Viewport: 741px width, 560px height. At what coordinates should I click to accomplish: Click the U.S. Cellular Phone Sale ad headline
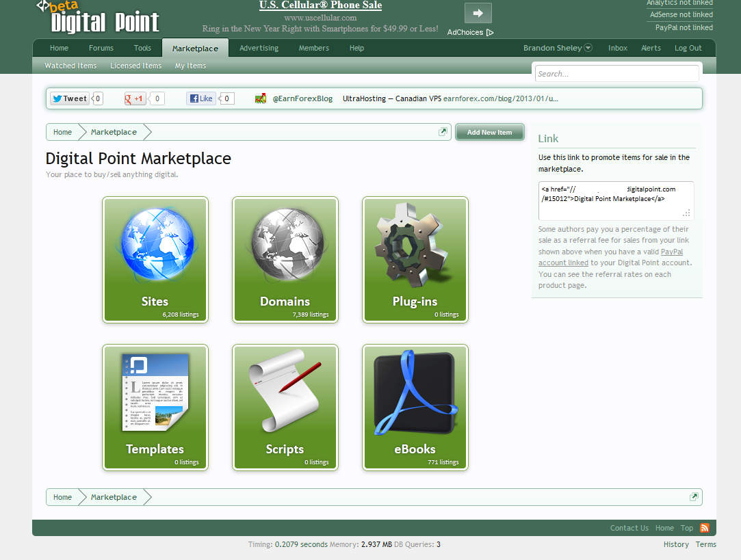point(320,5)
